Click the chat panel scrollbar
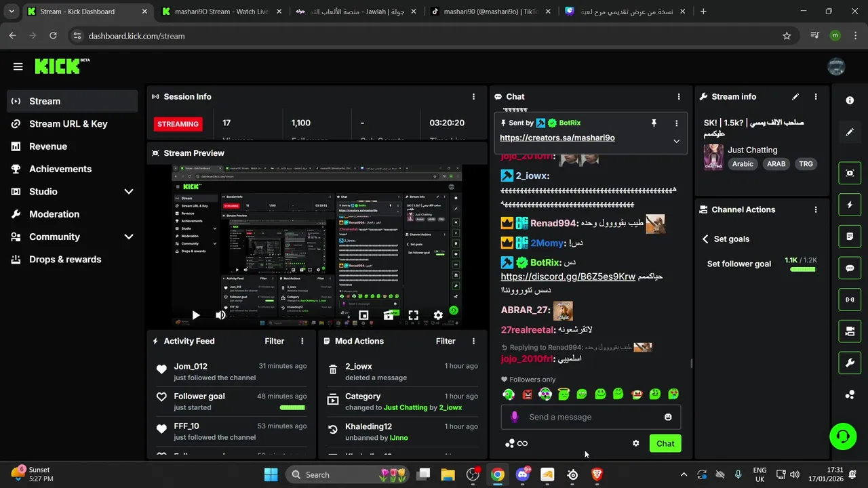 [691, 363]
